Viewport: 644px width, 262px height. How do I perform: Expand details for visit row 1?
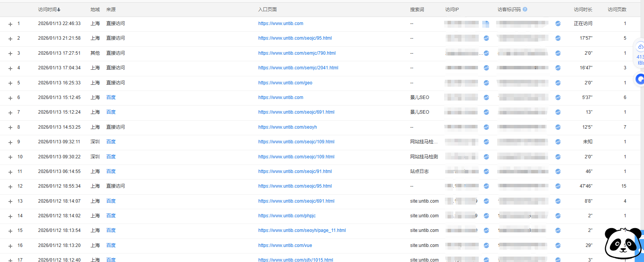click(10, 24)
